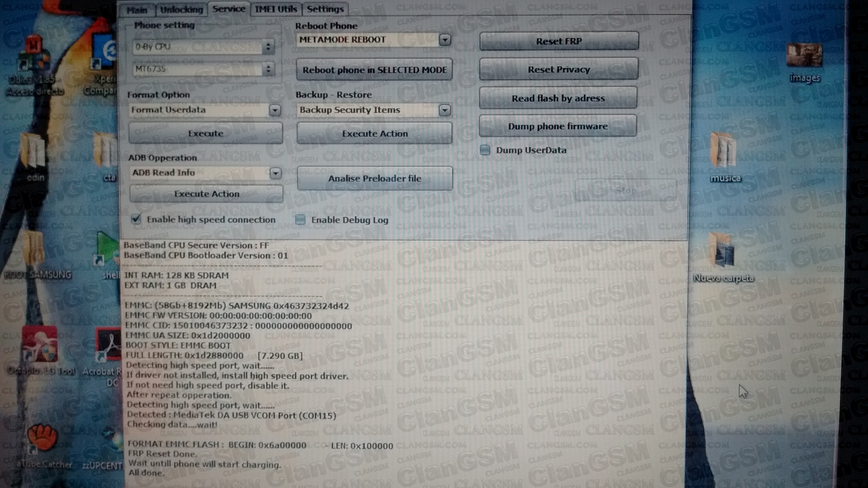Uncheck Enable high speed connection
The image size is (868, 488).
[136, 219]
